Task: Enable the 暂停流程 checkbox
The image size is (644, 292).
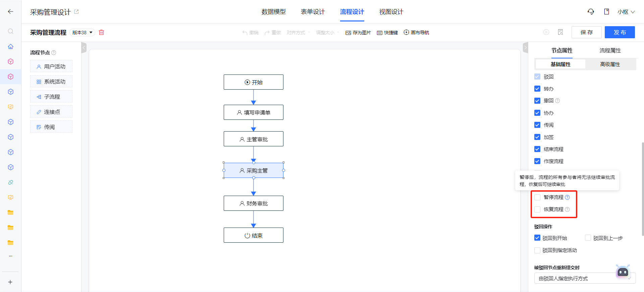Action: pyautogui.click(x=537, y=197)
